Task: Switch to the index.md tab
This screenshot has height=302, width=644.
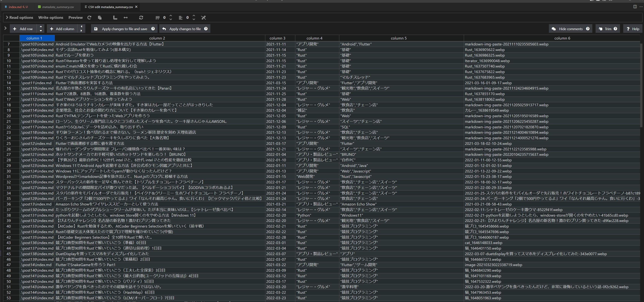Action: (x=16, y=7)
